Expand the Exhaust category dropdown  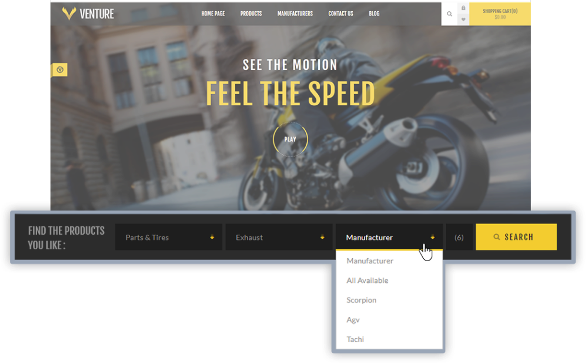279,237
